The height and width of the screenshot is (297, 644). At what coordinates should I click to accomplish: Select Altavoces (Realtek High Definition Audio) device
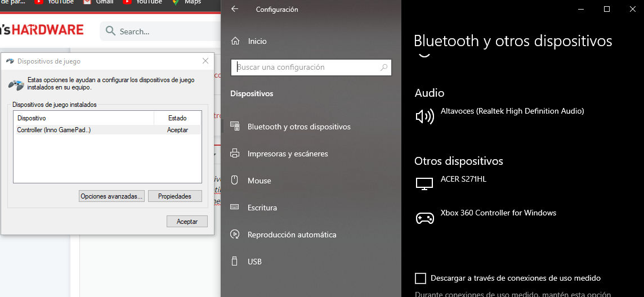pos(512,111)
